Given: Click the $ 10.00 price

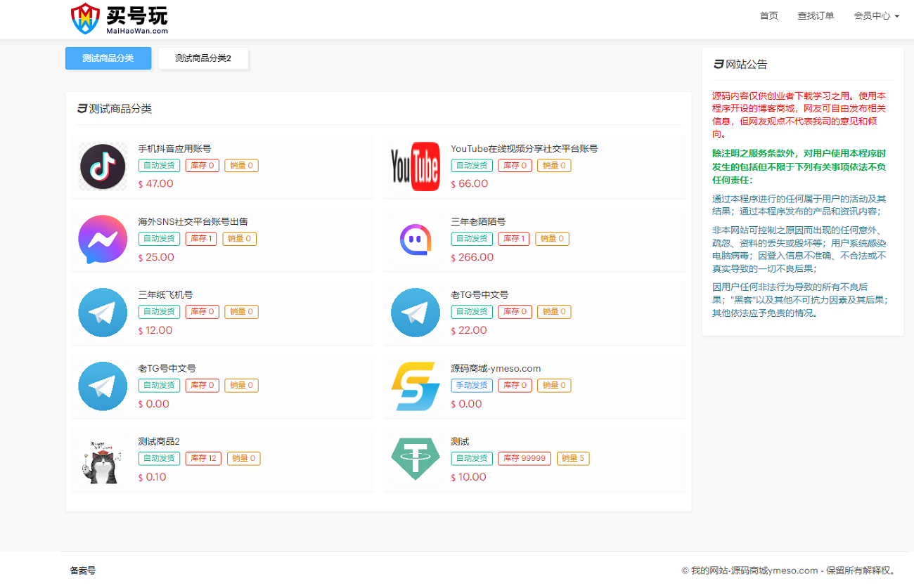Looking at the screenshot, I should point(468,478).
